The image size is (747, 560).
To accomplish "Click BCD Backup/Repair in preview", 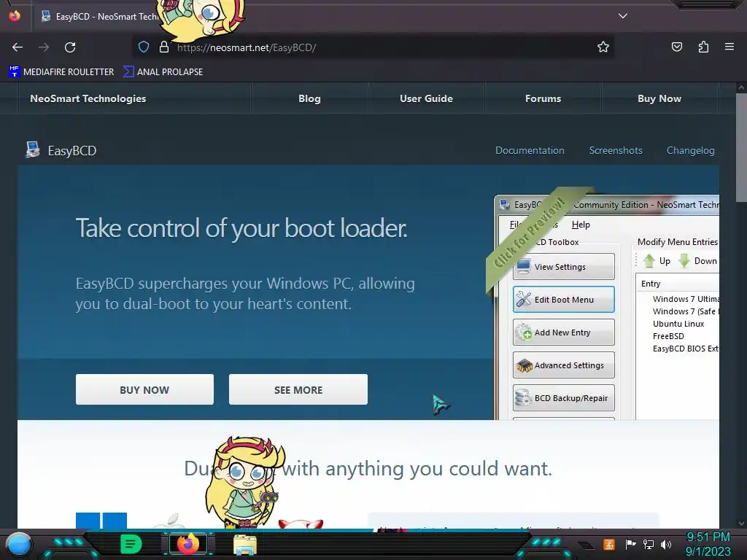I will pos(564,398).
